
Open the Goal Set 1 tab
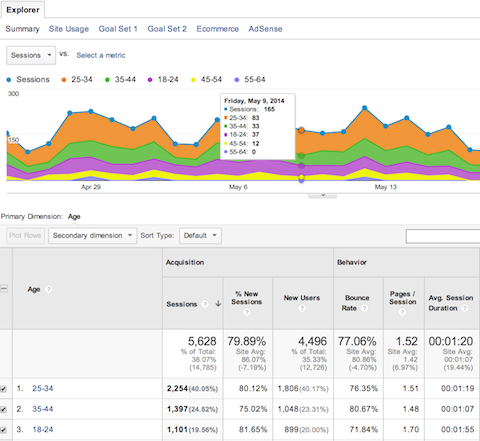(118, 29)
